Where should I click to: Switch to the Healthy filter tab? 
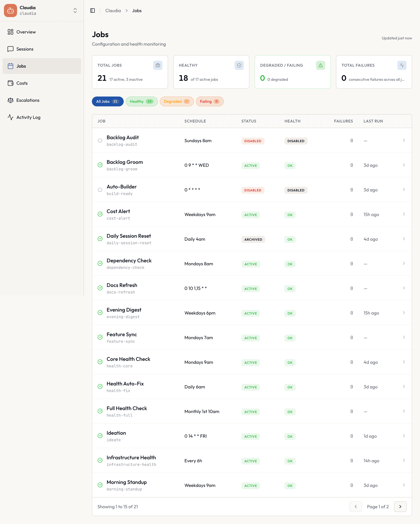click(x=142, y=101)
